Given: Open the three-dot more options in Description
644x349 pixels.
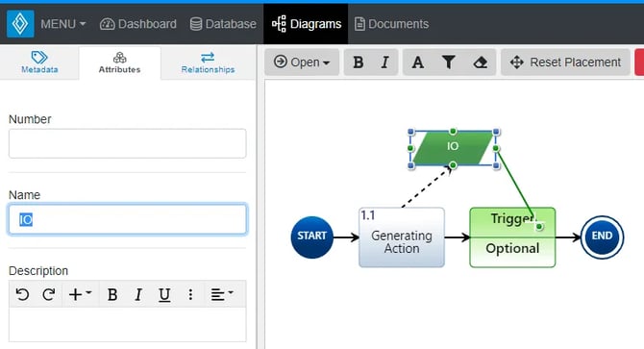Looking at the screenshot, I should 190,294.
